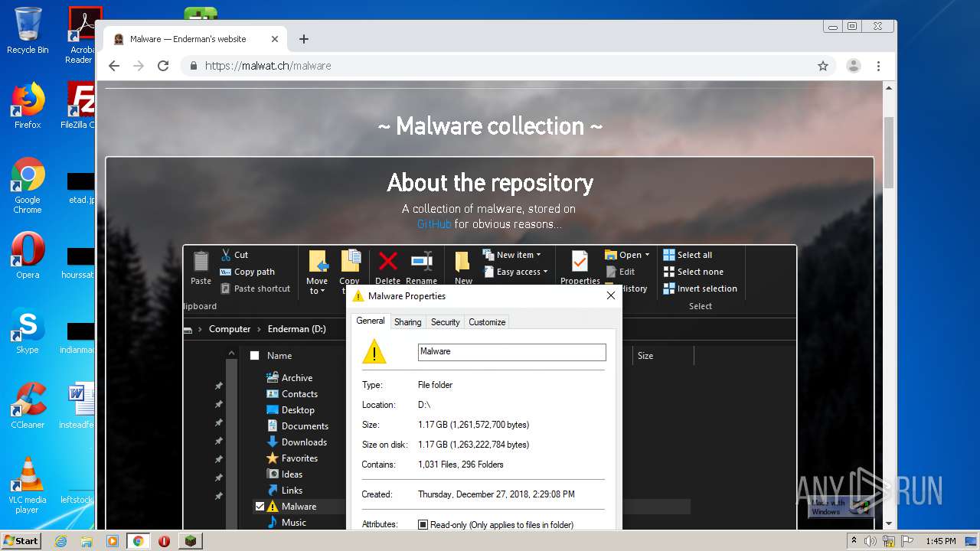Open the Recycle Bin desktop icon

click(28, 31)
